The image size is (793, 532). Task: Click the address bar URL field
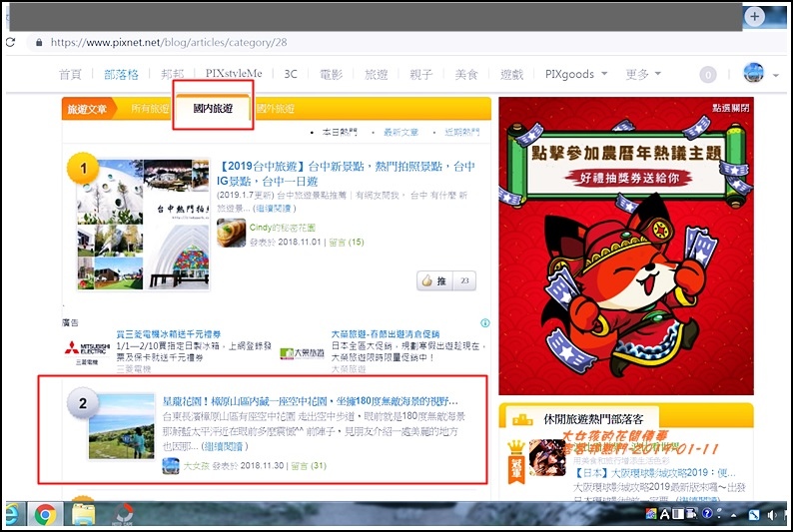click(169, 43)
